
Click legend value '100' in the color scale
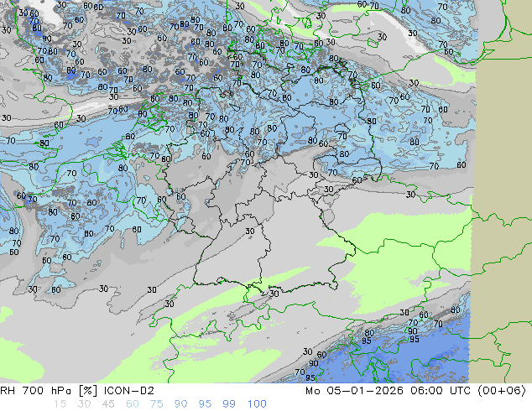257,404
